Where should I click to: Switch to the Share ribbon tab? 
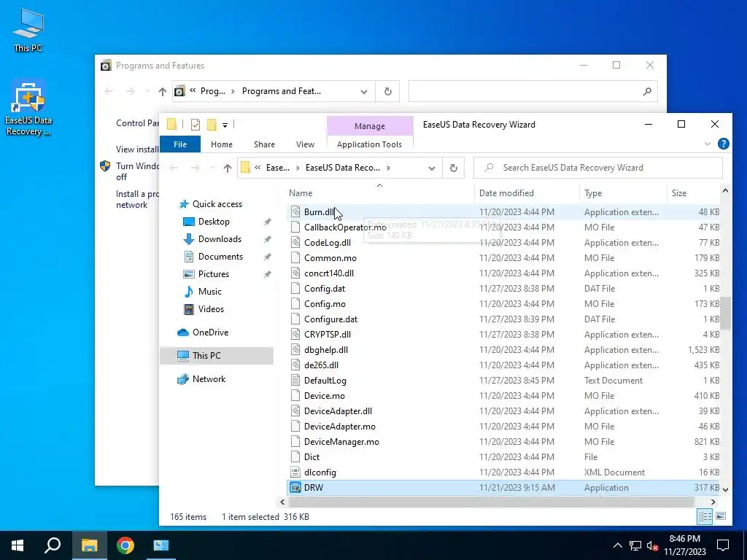264,144
